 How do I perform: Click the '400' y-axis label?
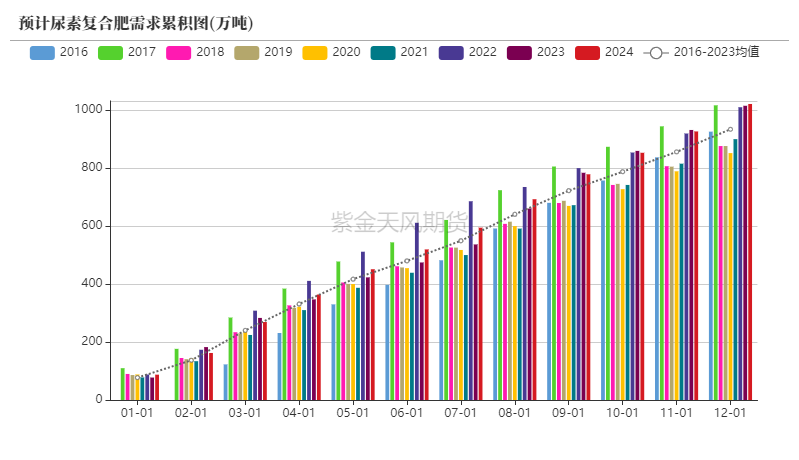[x=92, y=284]
